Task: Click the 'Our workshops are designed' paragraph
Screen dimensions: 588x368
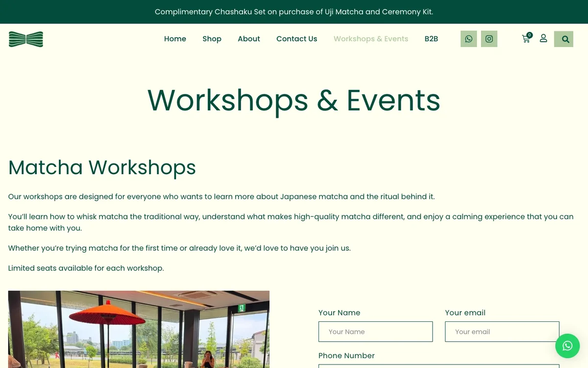Action: pos(221,197)
